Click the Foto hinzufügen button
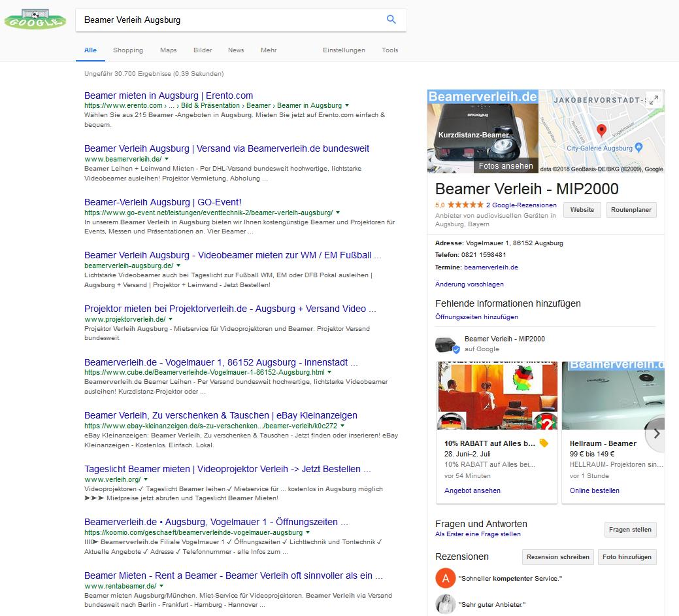679x616 pixels. coord(627,557)
